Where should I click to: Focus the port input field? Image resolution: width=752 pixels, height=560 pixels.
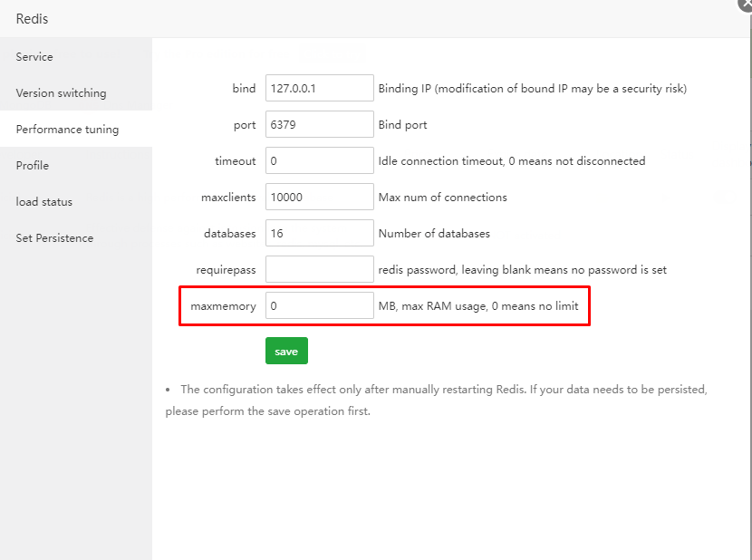click(x=319, y=124)
